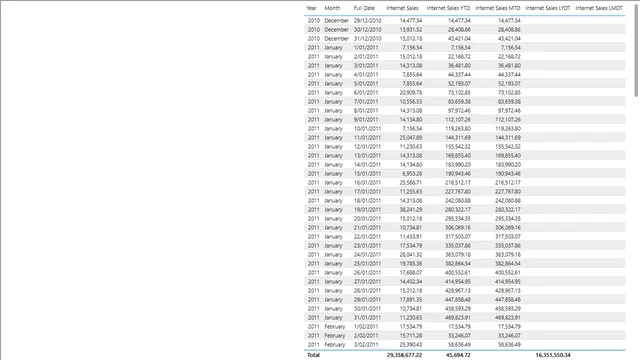Select the 19/01/2011 date cell

tap(367, 209)
